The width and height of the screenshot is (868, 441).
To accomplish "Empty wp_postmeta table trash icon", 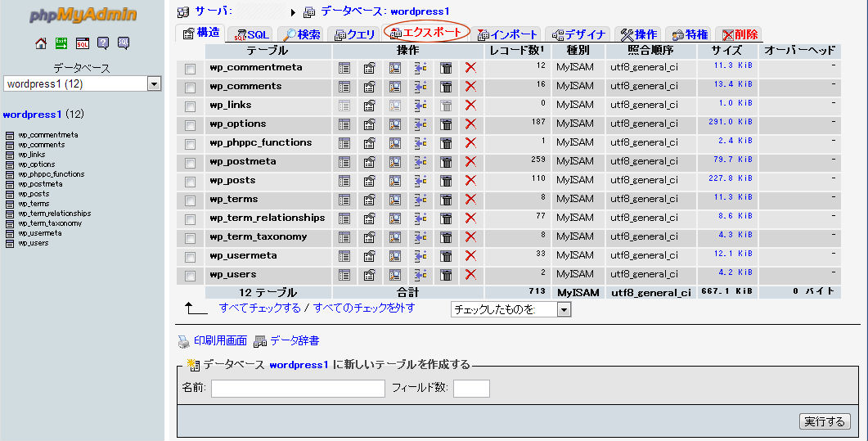I will click(x=446, y=162).
